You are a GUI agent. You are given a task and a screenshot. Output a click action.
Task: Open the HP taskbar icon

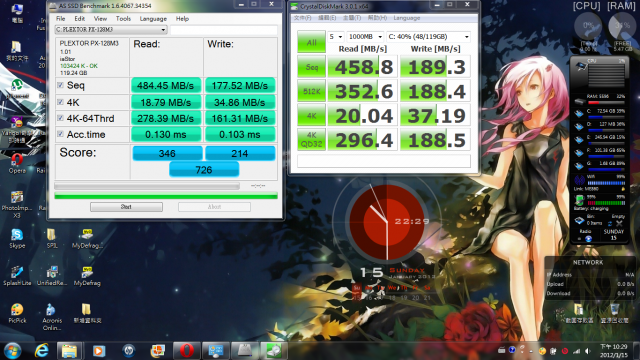[x=129, y=351]
